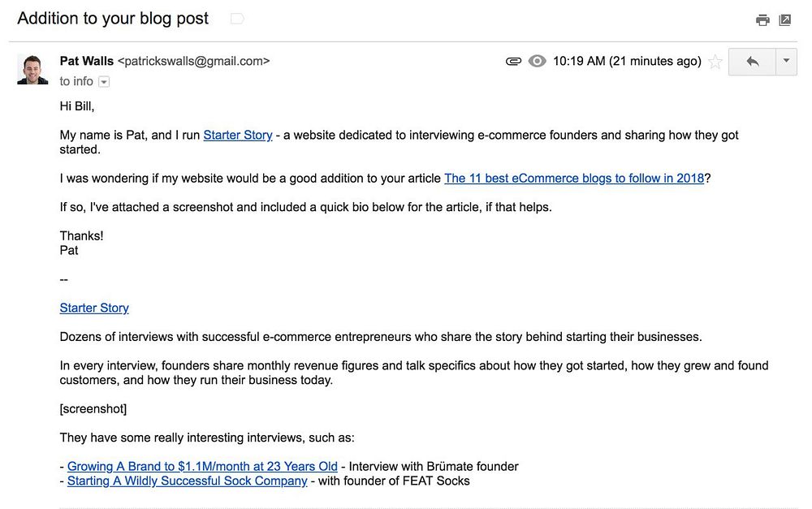Toggle the importance label marker beside subject
812x509 pixels.
tap(237, 19)
